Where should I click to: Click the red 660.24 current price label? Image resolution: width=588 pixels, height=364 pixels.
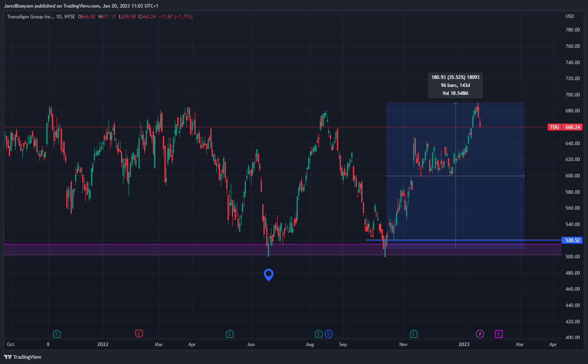(572, 127)
